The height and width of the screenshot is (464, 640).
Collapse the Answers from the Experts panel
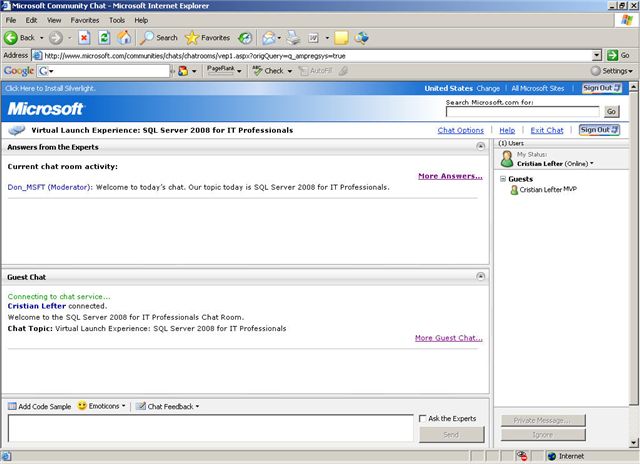(x=481, y=148)
